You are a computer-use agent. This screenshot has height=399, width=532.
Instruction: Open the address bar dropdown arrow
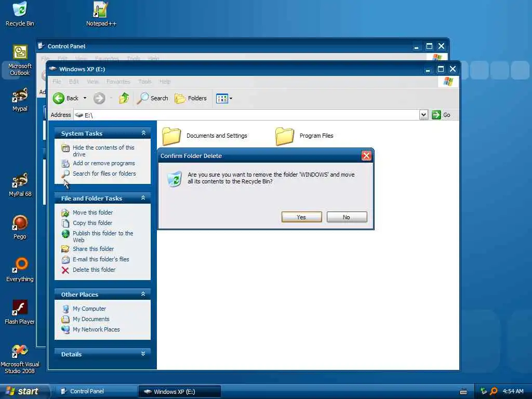(x=423, y=115)
